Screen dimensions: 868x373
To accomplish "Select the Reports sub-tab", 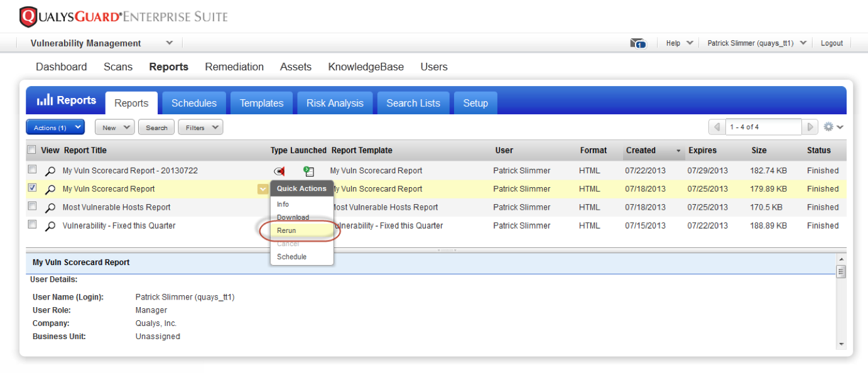I will (x=131, y=103).
